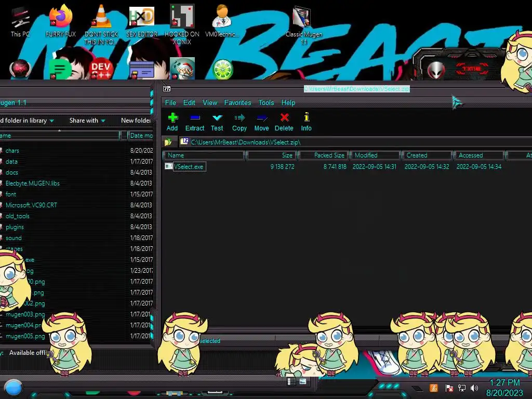The height and width of the screenshot is (399, 532).
Task: Select the docs folder in Explorer
Action: pos(12,172)
